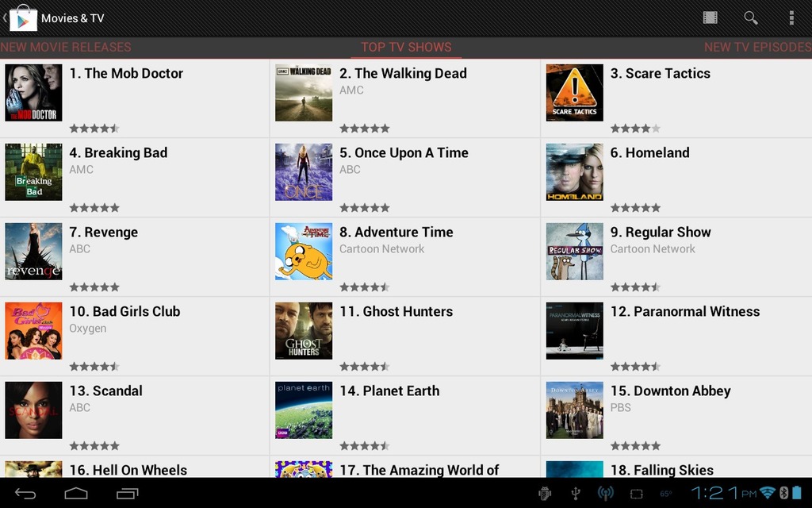Tap the Android home navigation button
The image size is (812, 508).
pos(75,494)
